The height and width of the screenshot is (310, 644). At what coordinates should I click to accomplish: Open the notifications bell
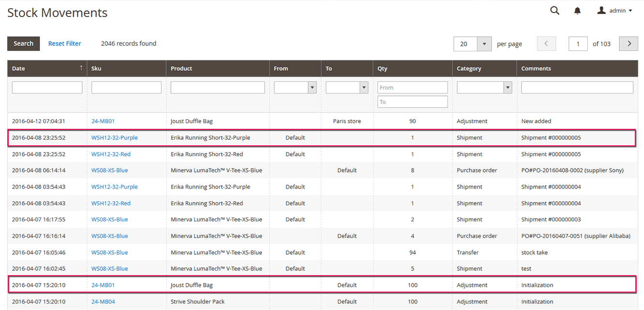(577, 11)
